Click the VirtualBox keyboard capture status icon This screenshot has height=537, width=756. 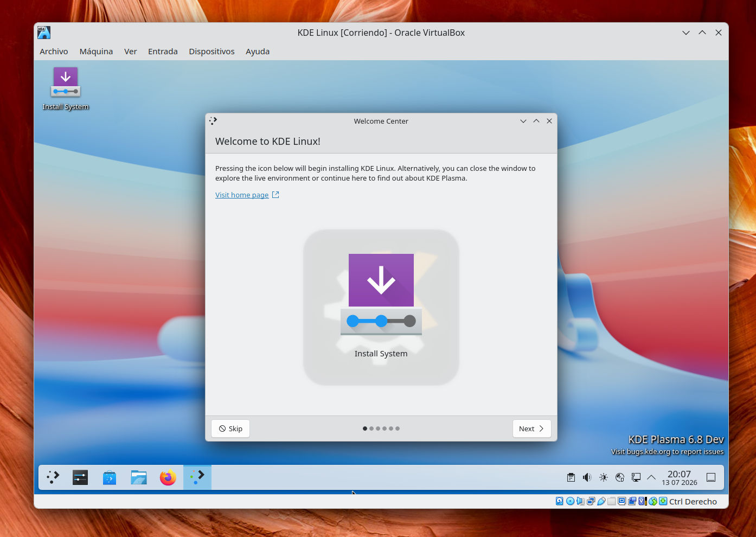point(663,501)
